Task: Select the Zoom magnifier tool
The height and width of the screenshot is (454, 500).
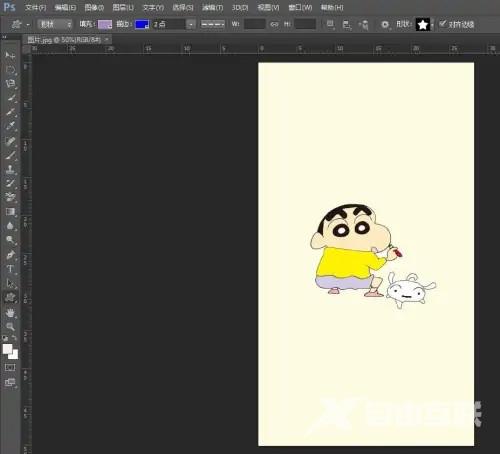Action: click(x=10, y=326)
